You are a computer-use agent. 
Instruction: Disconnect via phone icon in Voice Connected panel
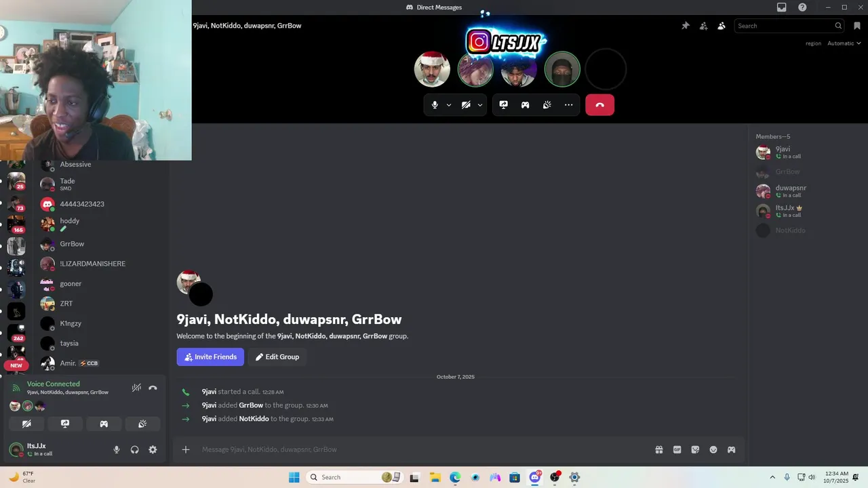click(153, 388)
